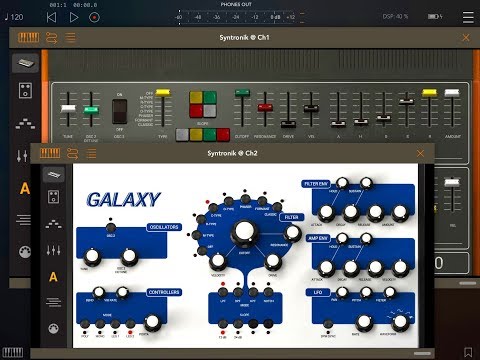
Task: Select MIDI connector icon in Ch2 sidebar
Action: pyautogui.click(x=53, y=329)
